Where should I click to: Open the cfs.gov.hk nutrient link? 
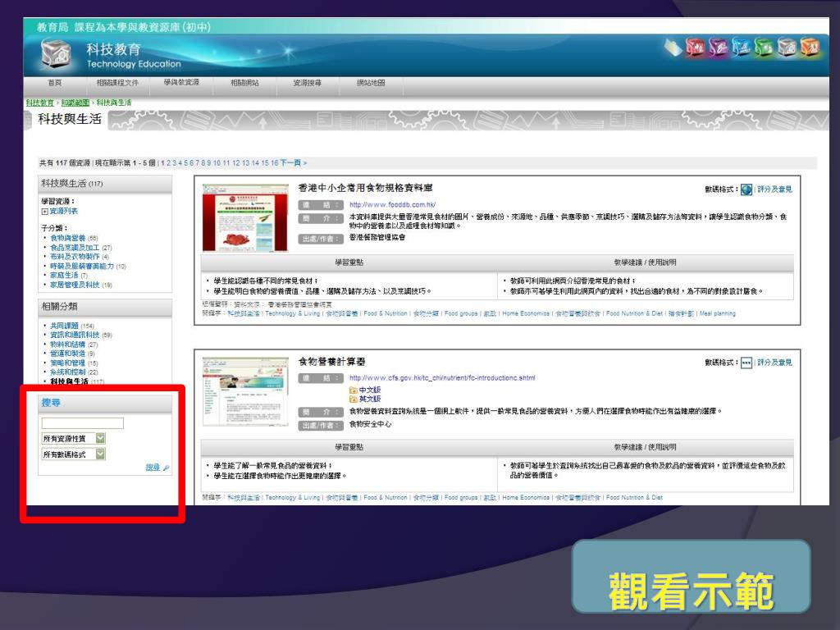(x=442, y=377)
